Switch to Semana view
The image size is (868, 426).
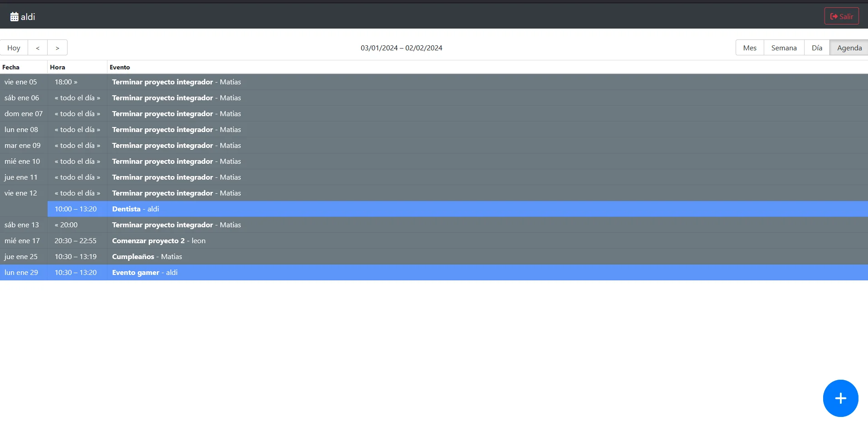784,48
